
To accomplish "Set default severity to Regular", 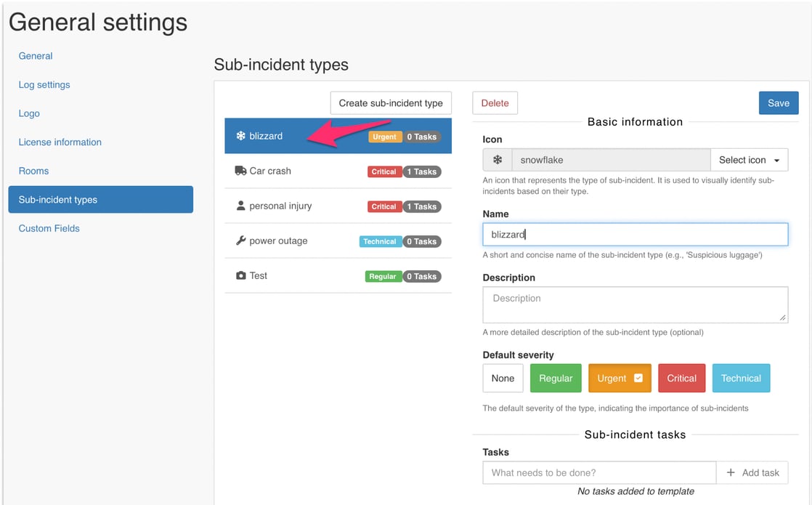I will 556,378.
